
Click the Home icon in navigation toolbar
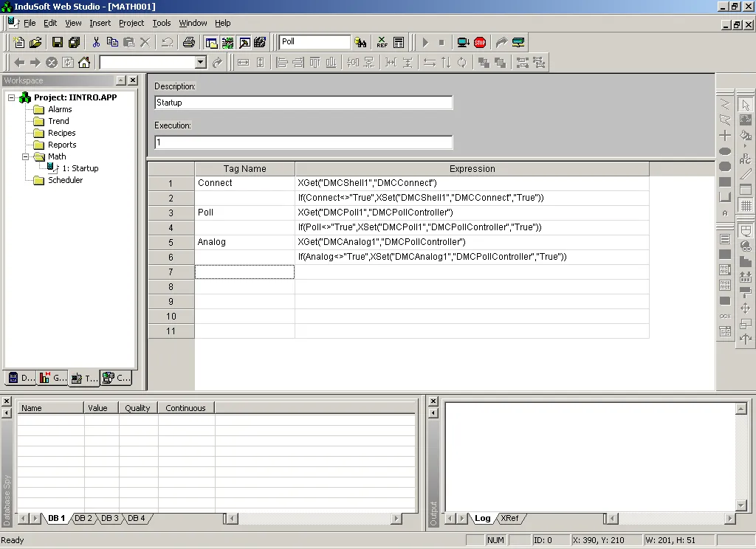[x=84, y=62]
